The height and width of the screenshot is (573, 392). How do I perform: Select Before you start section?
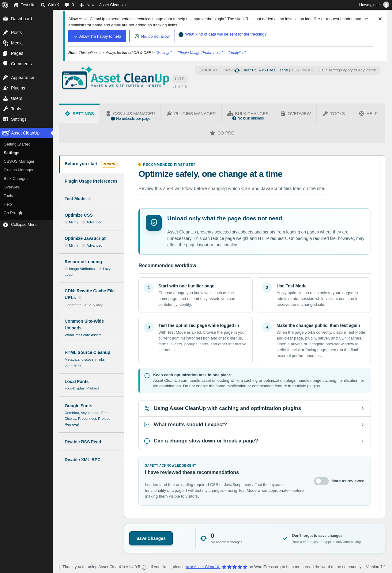[x=92, y=164]
